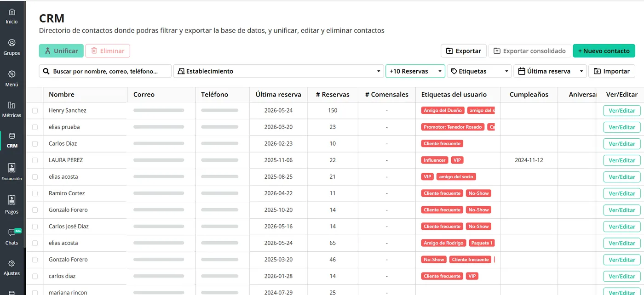Viewport: 644px width, 295px height.
Task: Click Ver/Editar for mariana rincon
Action: [622, 292]
